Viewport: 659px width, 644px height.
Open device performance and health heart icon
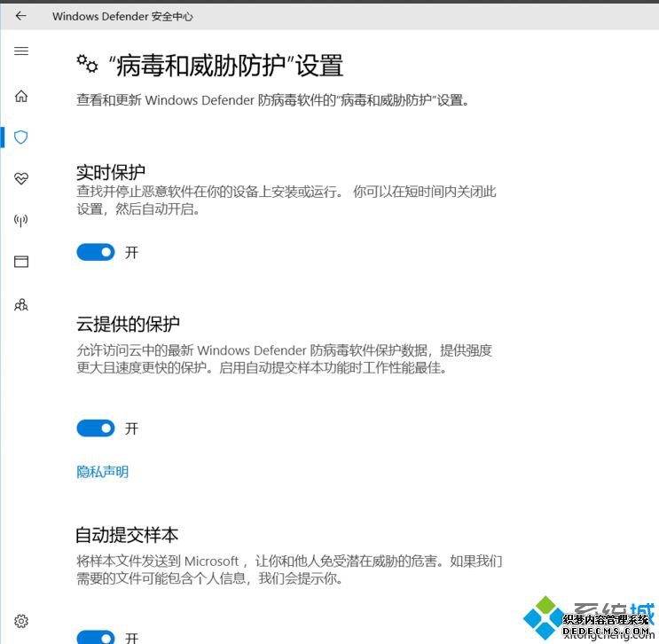pyautogui.click(x=21, y=178)
